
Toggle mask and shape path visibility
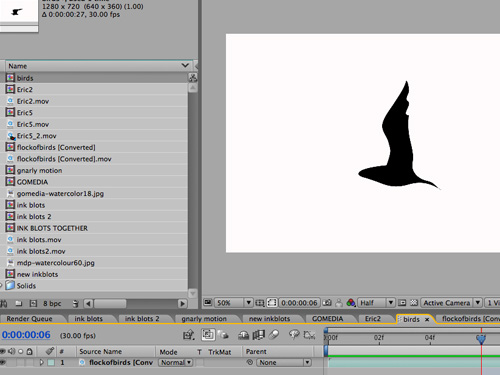point(272,303)
